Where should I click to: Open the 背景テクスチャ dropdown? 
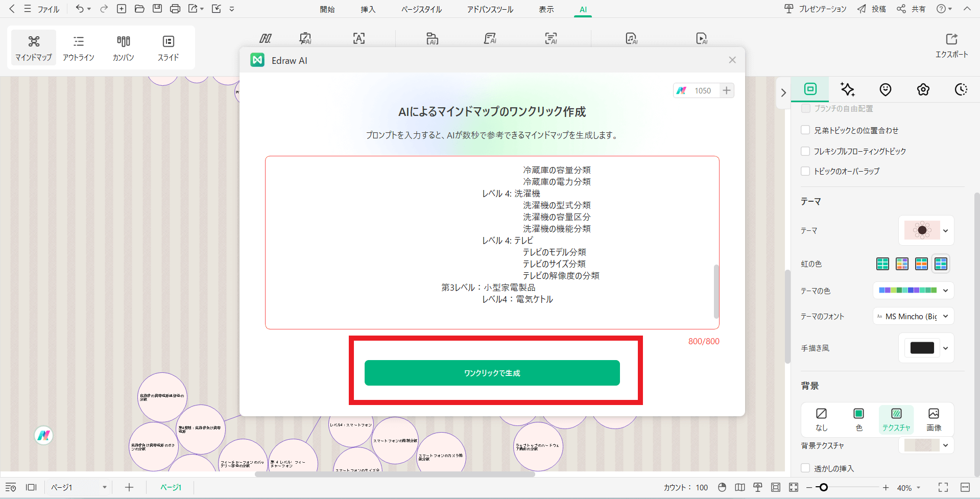[x=926, y=445]
